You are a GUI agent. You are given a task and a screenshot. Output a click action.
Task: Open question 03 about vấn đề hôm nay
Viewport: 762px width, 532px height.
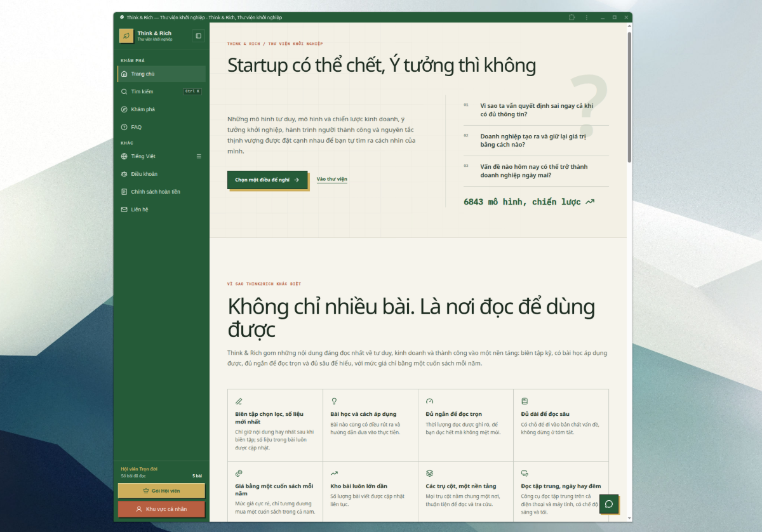tap(536, 171)
